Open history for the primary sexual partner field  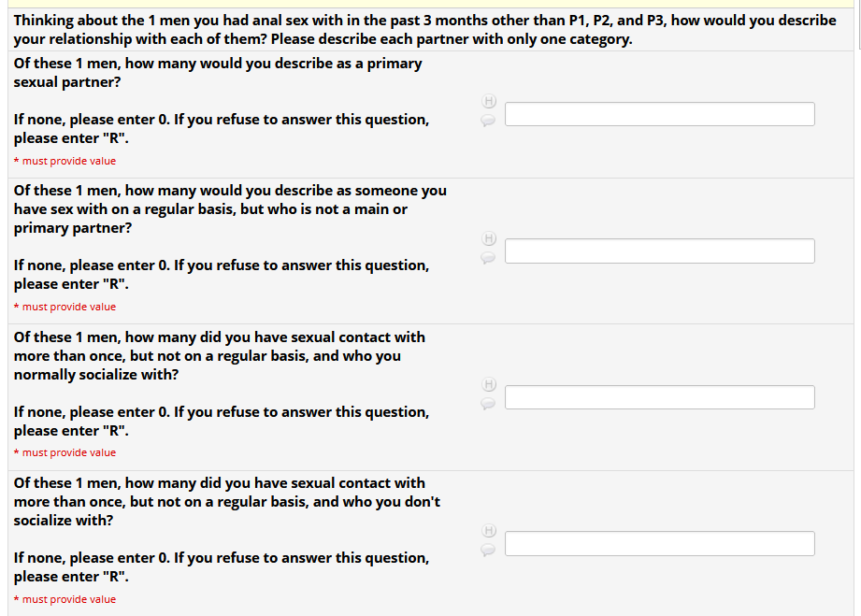(487, 101)
